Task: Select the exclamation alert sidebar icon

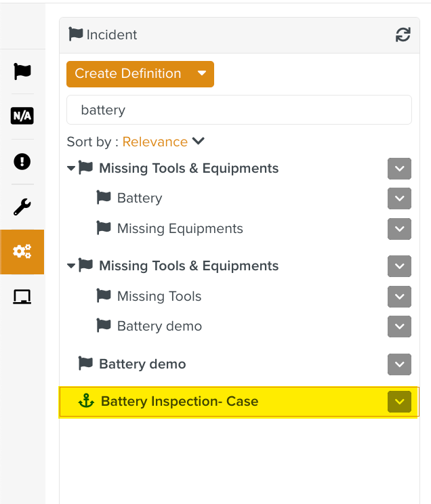Action: click(22, 161)
